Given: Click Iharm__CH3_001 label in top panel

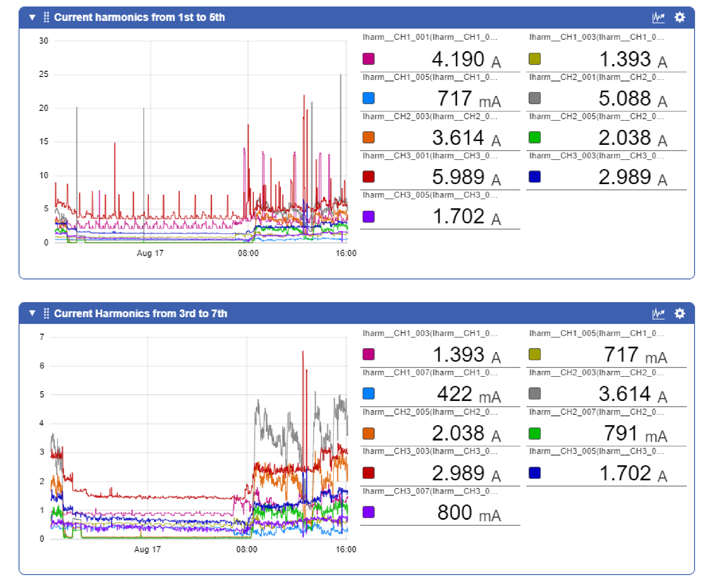Looking at the screenshot, I should click(x=430, y=155).
